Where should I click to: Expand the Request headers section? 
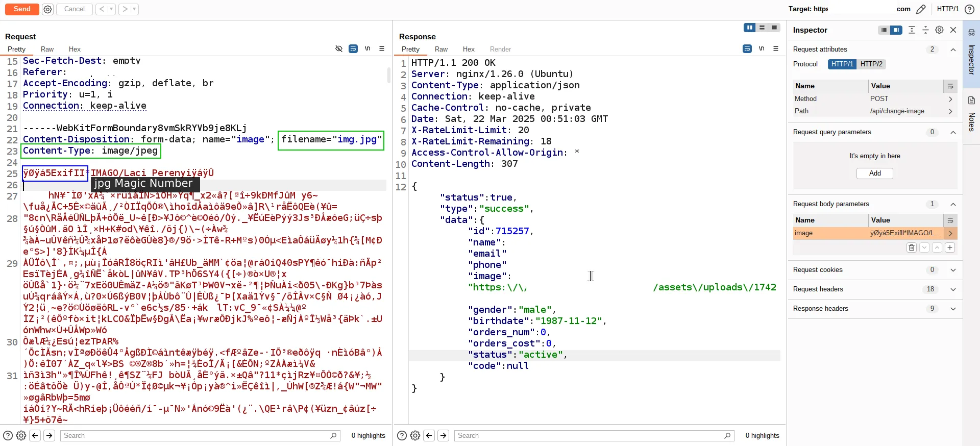click(x=952, y=289)
